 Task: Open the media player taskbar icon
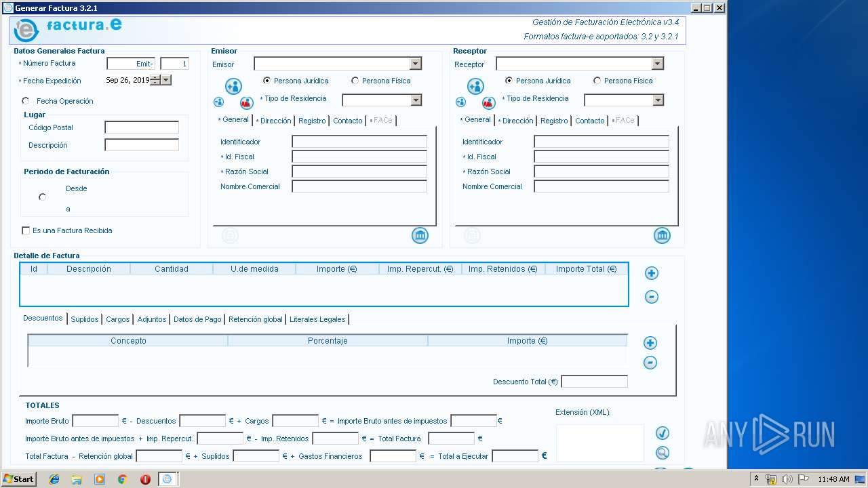coord(100,479)
